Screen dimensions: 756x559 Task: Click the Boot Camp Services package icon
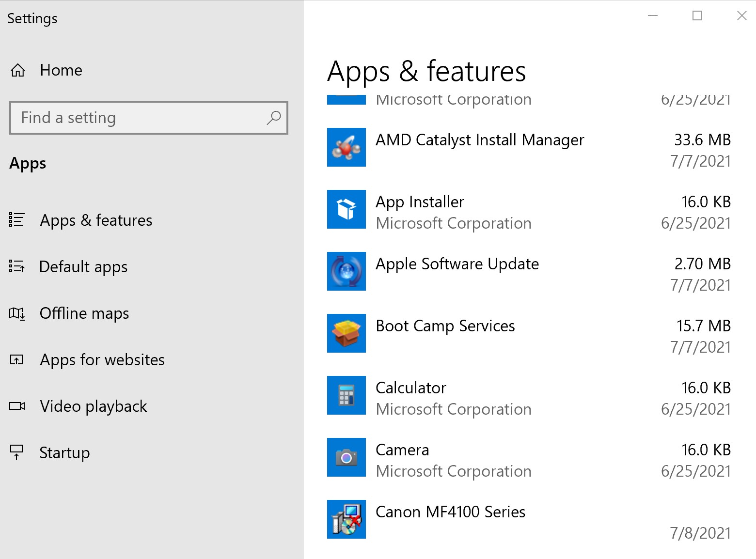(x=346, y=333)
